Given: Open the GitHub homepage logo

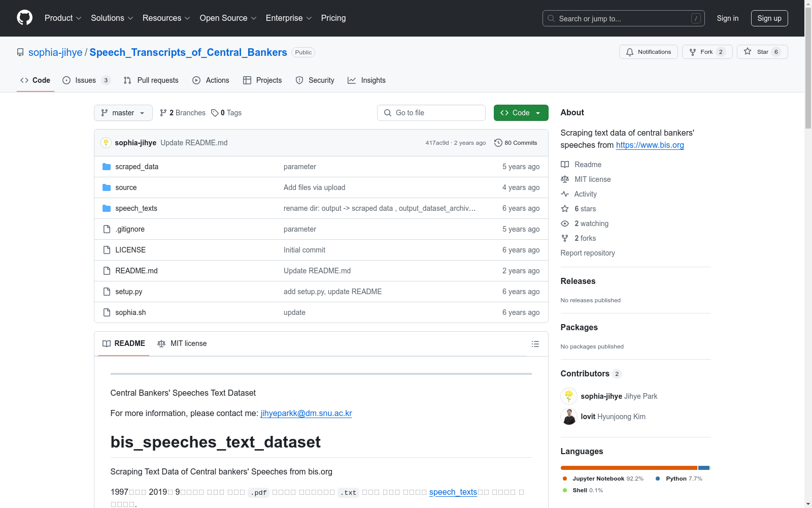Looking at the screenshot, I should point(24,18).
